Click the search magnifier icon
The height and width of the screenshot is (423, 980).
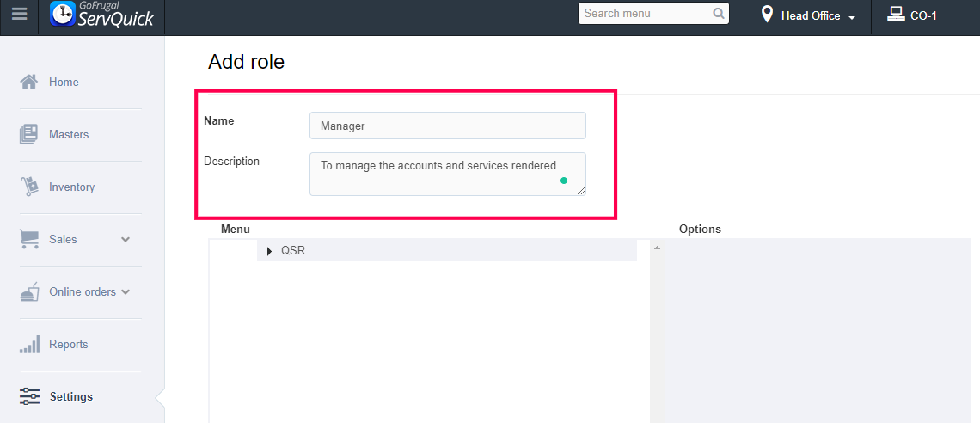pyautogui.click(x=719, y=14)
